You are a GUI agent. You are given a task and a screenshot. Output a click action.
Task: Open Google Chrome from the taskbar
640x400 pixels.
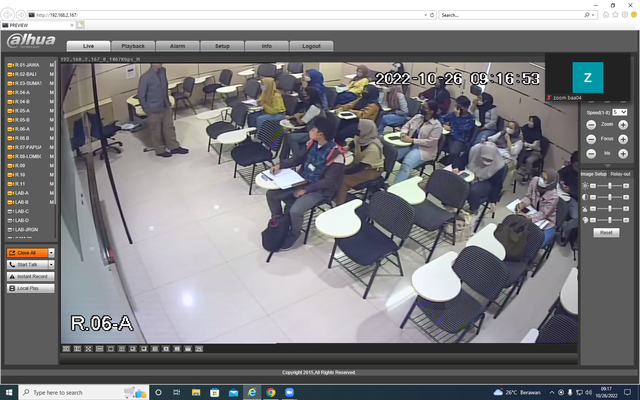pyautogui.click(x=271, y=392)
